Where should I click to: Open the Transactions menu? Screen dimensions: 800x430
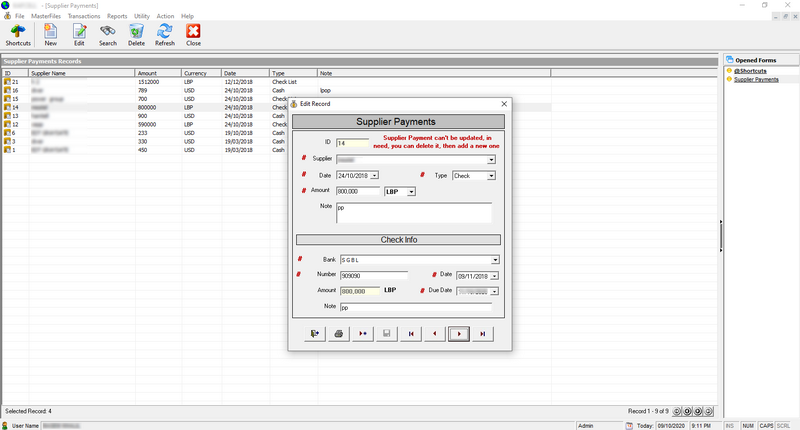pyautogui.click(x=84, y=16)
